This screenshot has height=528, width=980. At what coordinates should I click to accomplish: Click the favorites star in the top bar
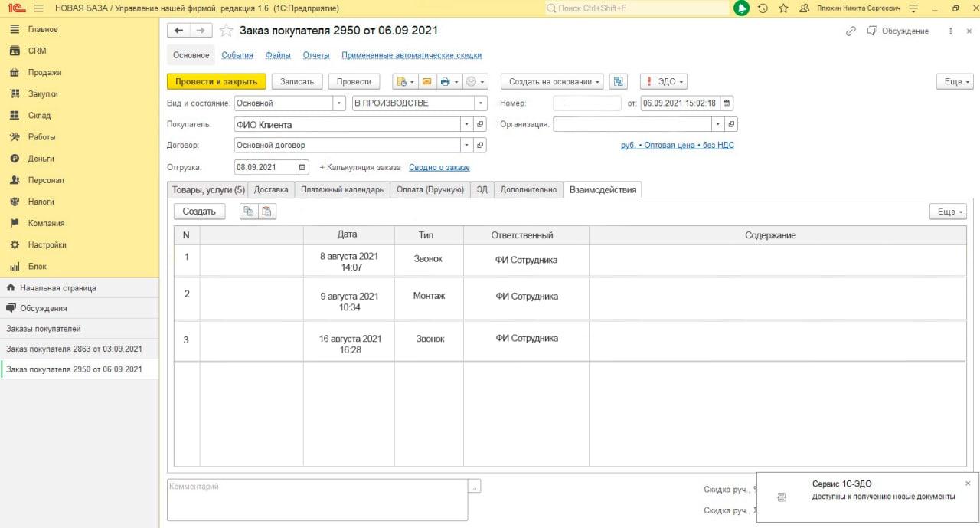[x=783, y=8]
